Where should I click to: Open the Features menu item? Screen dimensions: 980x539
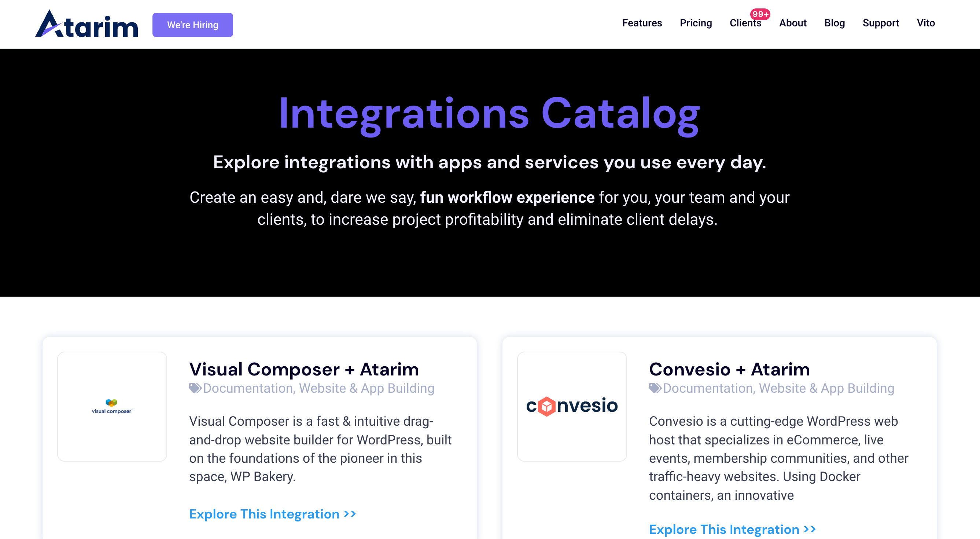click(641, 23)
